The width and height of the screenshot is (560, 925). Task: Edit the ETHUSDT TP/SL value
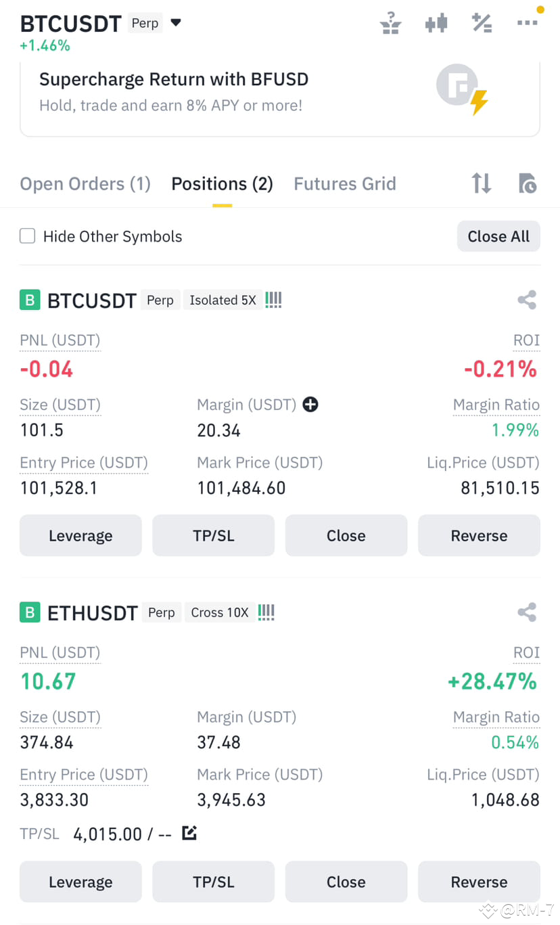189,833
